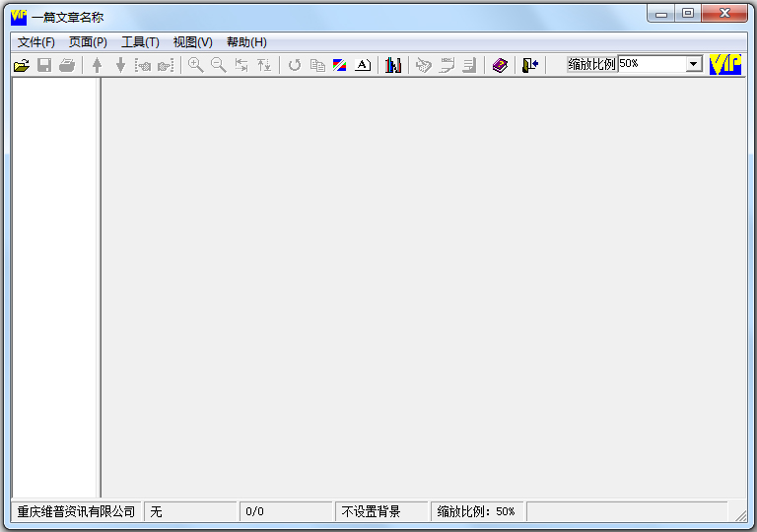Click the line-list toolbar icon
This screenshot has height=532, width=757.
469,65
